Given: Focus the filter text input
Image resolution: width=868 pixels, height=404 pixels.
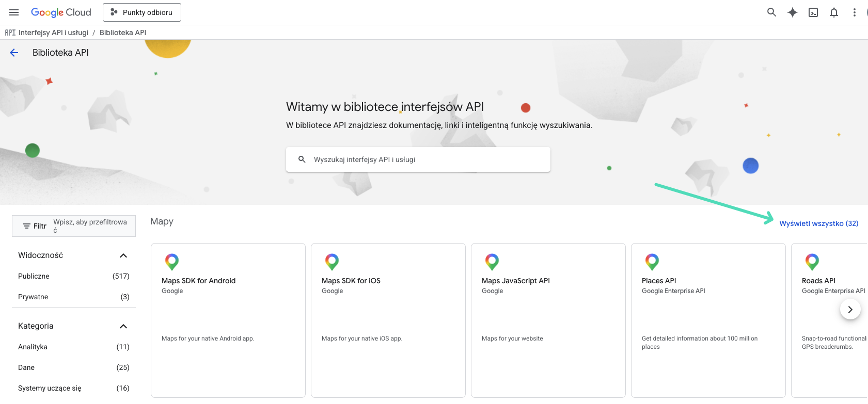Looking at the screenshot, I should (x=90, y=226).
